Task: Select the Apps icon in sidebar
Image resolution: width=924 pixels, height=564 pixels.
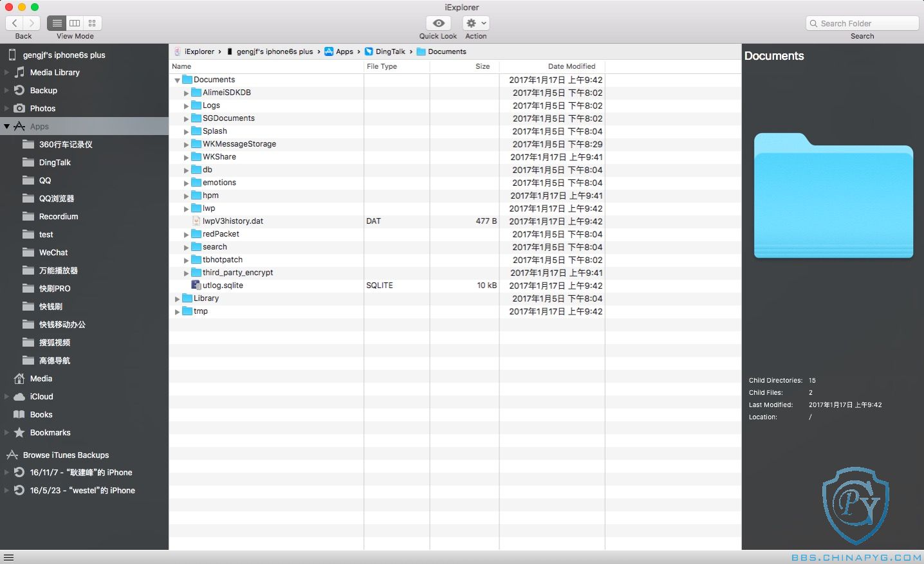Action: (19, 126)
